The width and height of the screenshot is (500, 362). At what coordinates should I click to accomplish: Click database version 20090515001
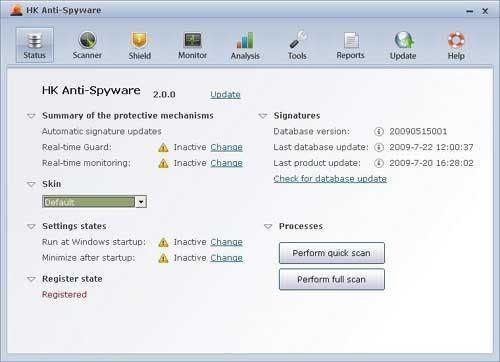pos(418,131)
